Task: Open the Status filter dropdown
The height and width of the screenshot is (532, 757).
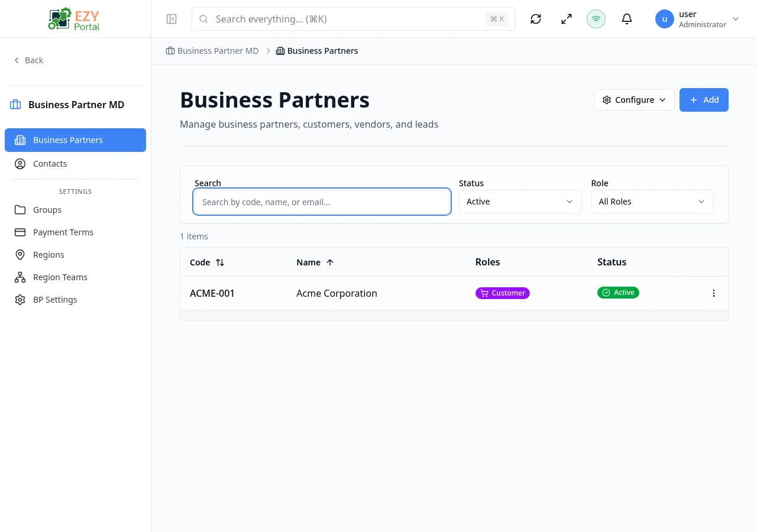Action: tap(520, 202)
